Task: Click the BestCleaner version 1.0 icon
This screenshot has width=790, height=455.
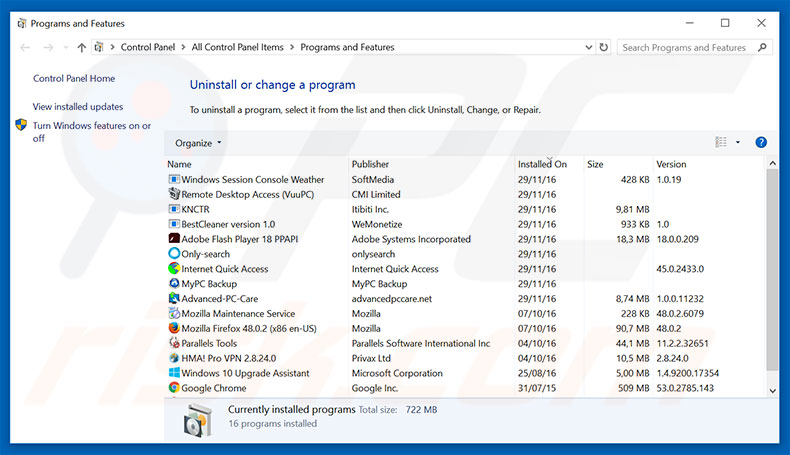Action: [174, 224]
